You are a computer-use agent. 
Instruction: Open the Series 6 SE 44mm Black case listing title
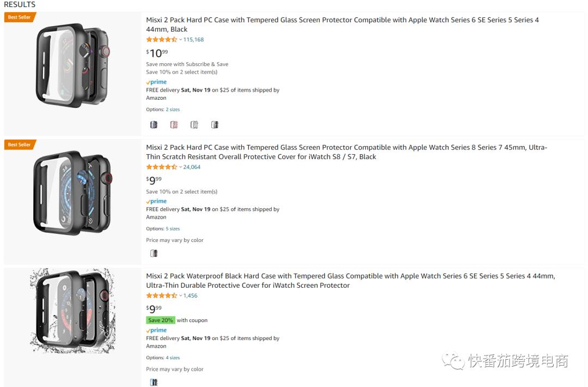click(342, 25)
